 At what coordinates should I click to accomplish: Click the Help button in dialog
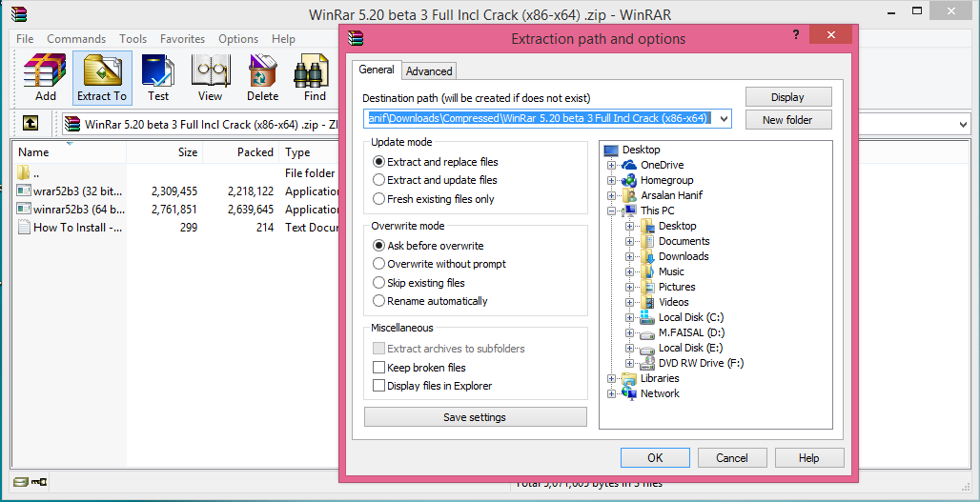pyautogui.click(x=808, y=457)
